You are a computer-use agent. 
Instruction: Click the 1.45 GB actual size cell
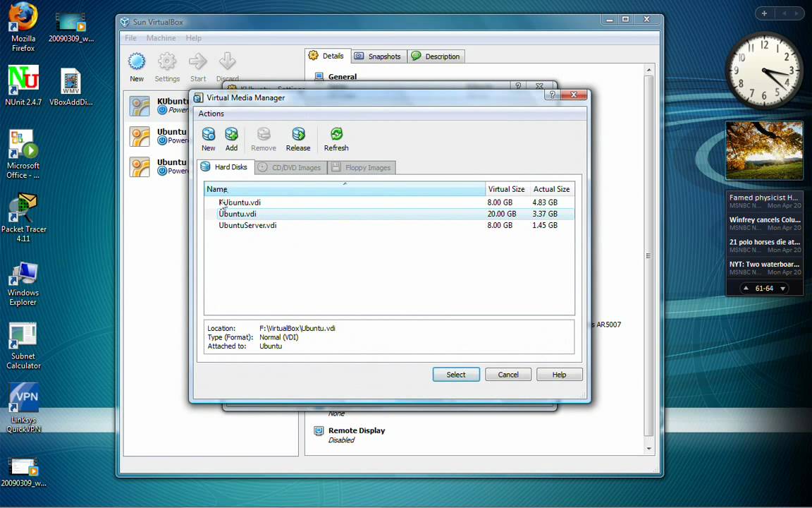(545, 225)
